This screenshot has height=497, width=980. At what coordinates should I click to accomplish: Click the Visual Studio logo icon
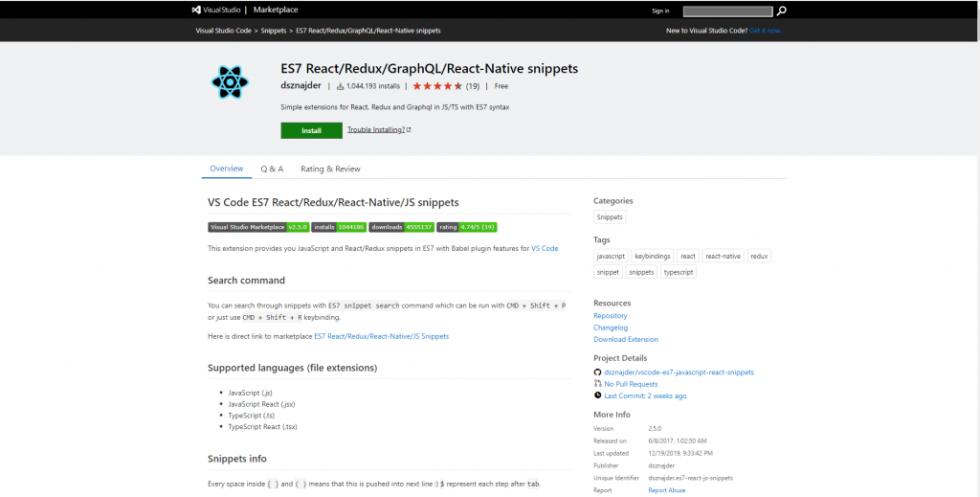196,10
